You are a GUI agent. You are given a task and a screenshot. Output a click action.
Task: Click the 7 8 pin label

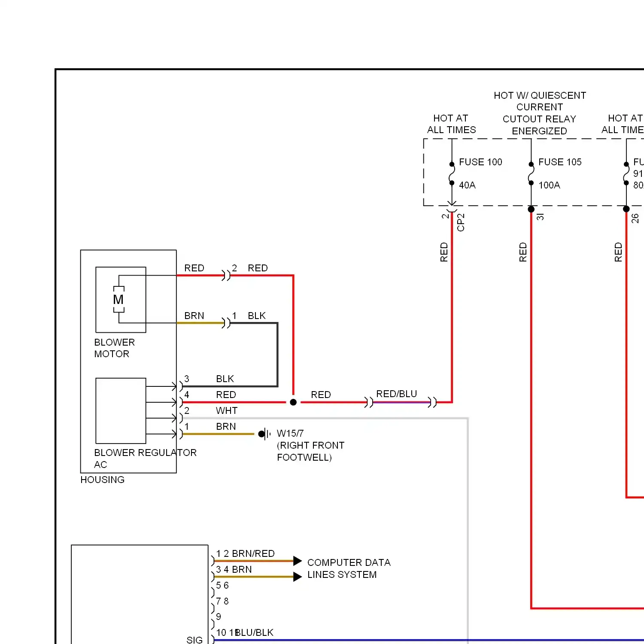pos(222,601)
